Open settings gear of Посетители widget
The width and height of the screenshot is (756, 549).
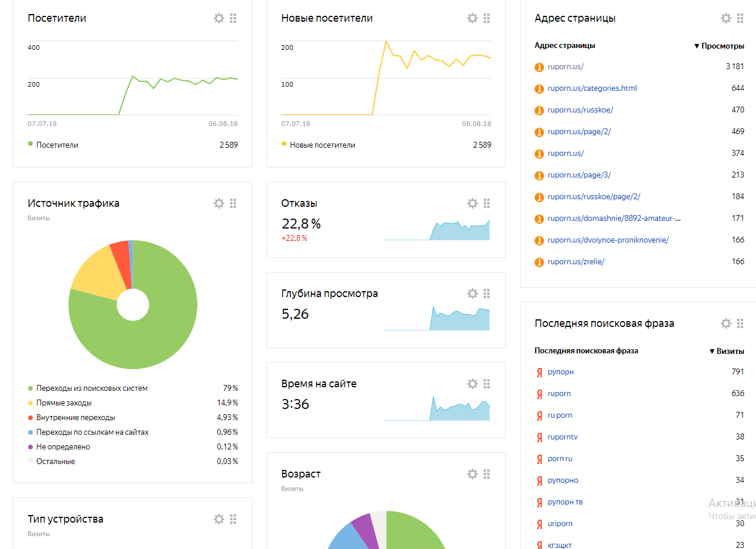pyautogui.click(x=219, y=18)
